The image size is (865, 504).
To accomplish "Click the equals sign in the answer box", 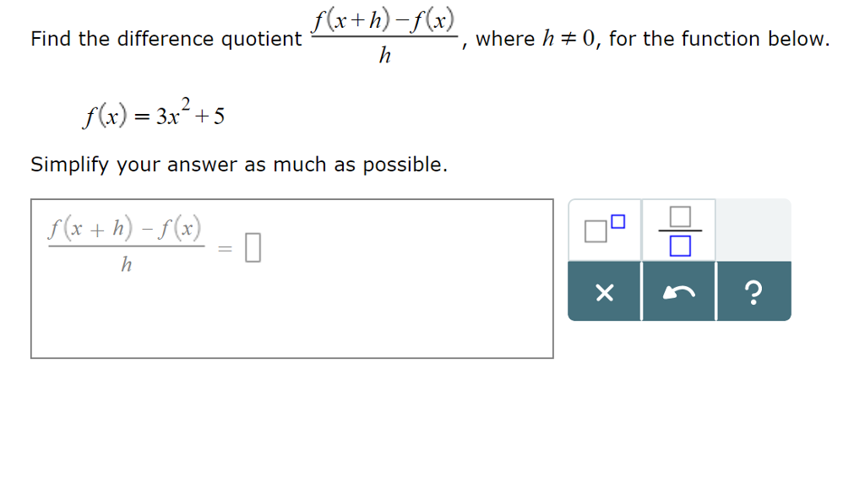I will (225, 248).
